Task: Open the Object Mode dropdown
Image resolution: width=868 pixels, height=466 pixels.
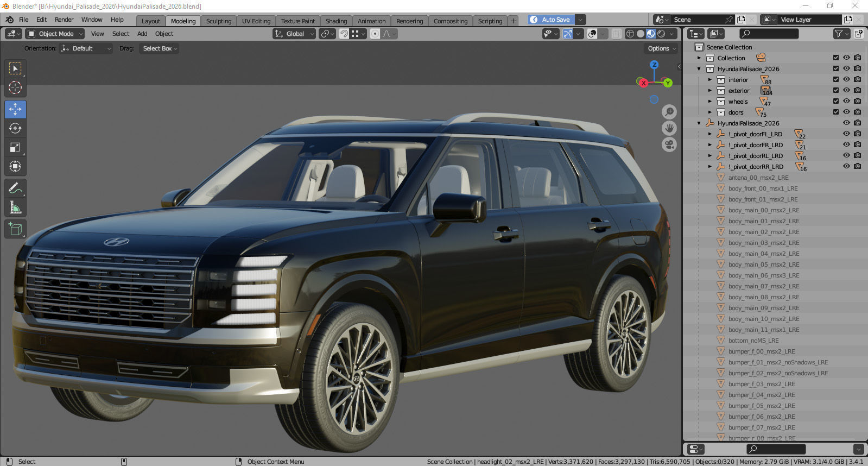Action: click(x=55, y=34)
